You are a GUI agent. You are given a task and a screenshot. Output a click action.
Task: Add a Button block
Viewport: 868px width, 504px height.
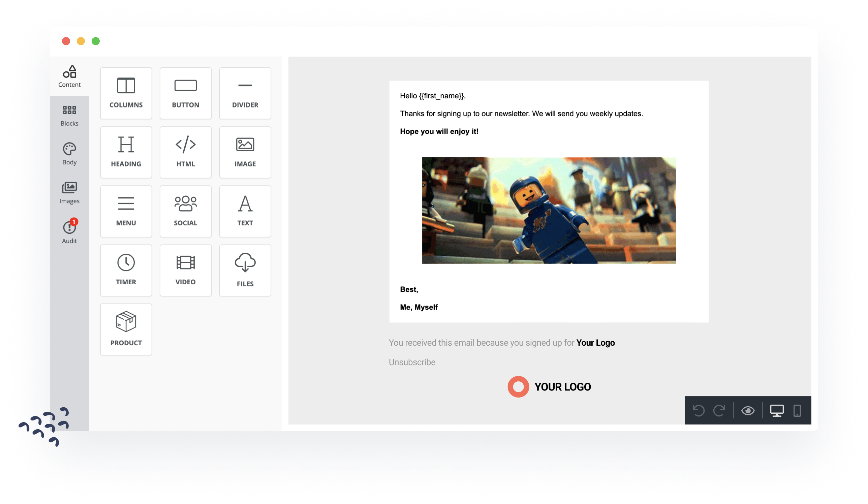pos(185,93)
